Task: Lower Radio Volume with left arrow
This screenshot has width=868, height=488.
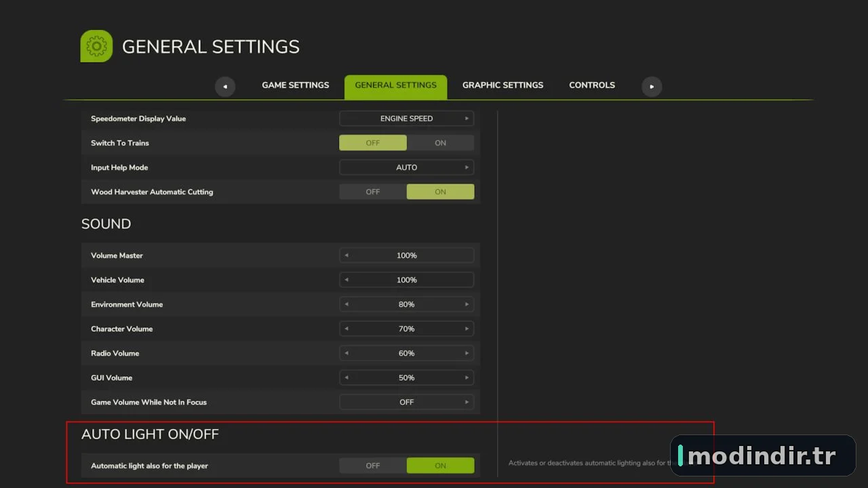Action: point(347,353)
